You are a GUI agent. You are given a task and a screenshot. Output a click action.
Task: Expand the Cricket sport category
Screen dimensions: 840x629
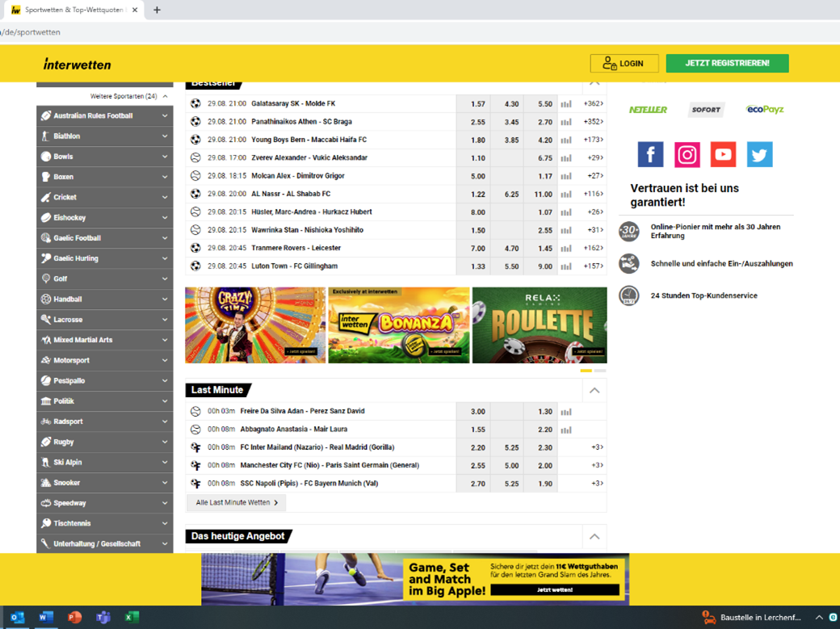tap(105, 197)
